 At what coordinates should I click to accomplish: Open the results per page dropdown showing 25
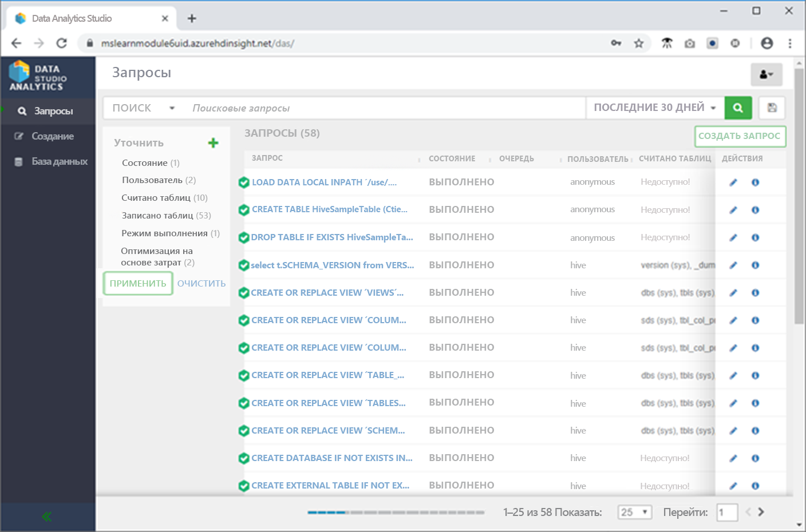click(x=634, y=512)
